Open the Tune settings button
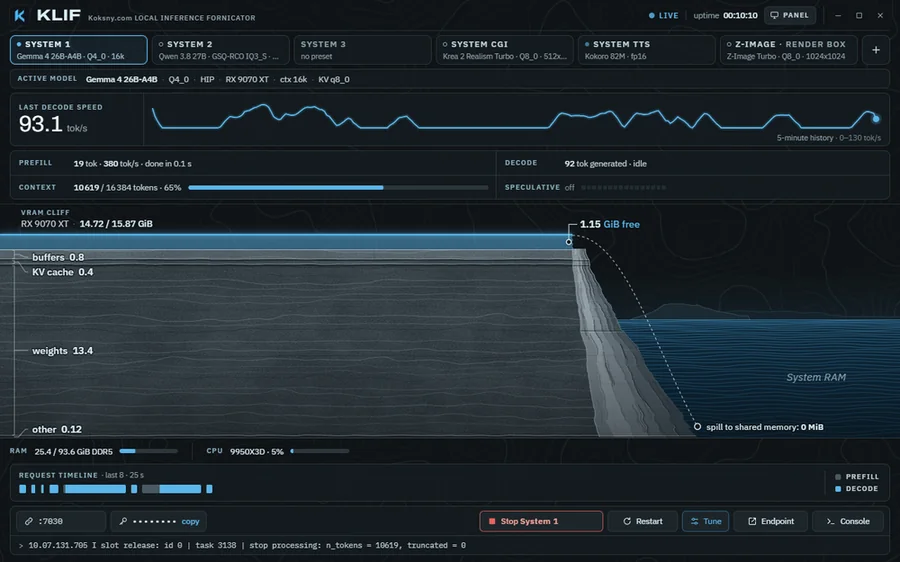 705,521
